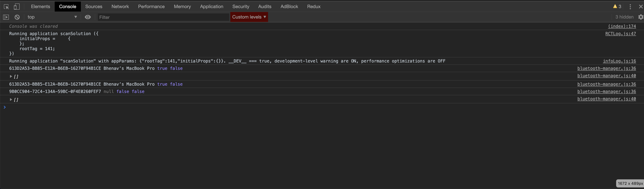Open the create live expression eye icon

(x=88, y=17)
